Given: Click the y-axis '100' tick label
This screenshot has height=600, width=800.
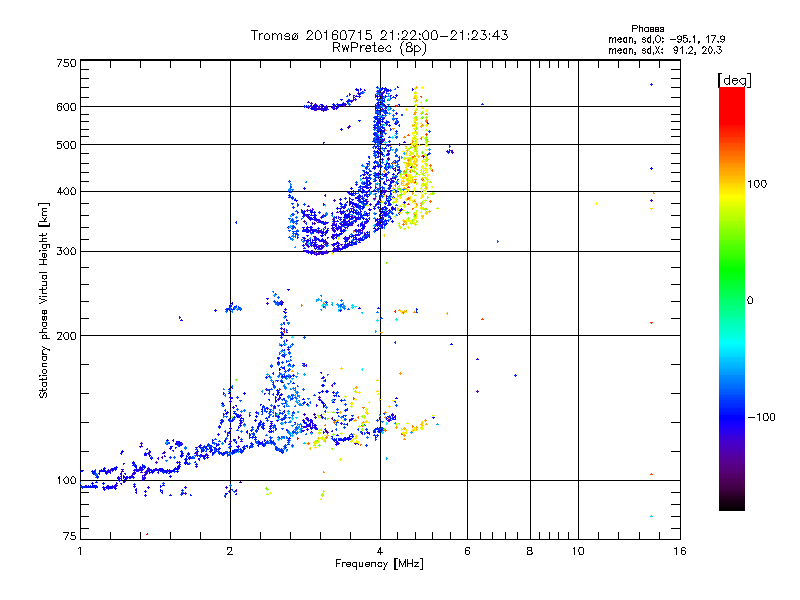Looking at the screenshot, I should (x=66, y=481).
